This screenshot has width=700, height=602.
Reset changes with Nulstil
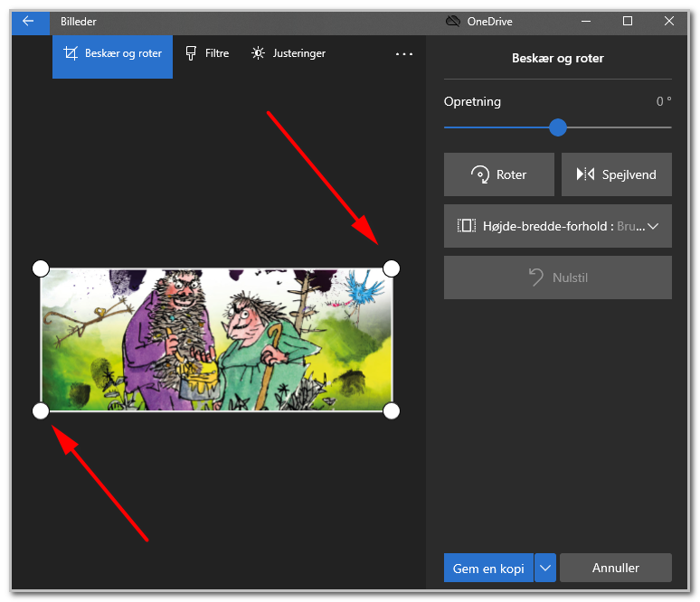click(558, 277)
